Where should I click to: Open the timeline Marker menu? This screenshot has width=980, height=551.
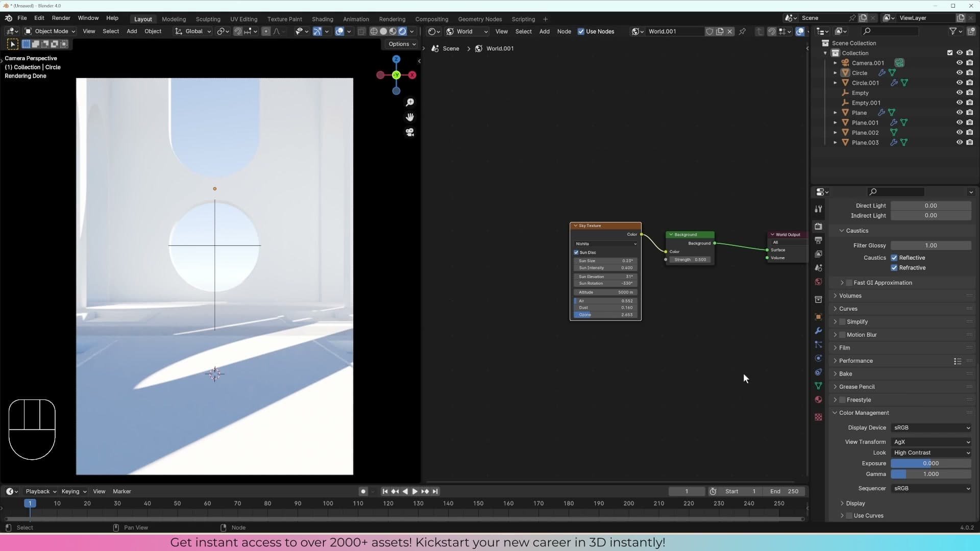pyautogui.click(x=122, y=491)
